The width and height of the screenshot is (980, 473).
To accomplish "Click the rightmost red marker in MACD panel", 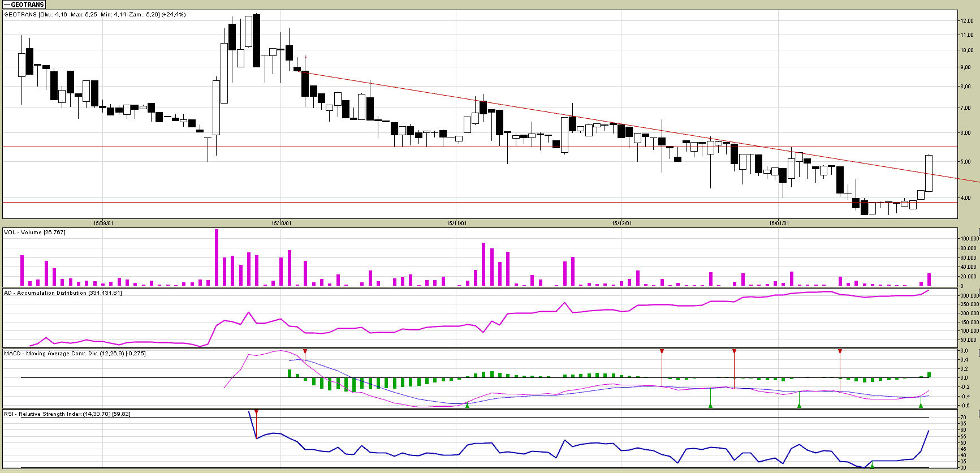I will 840,352.
